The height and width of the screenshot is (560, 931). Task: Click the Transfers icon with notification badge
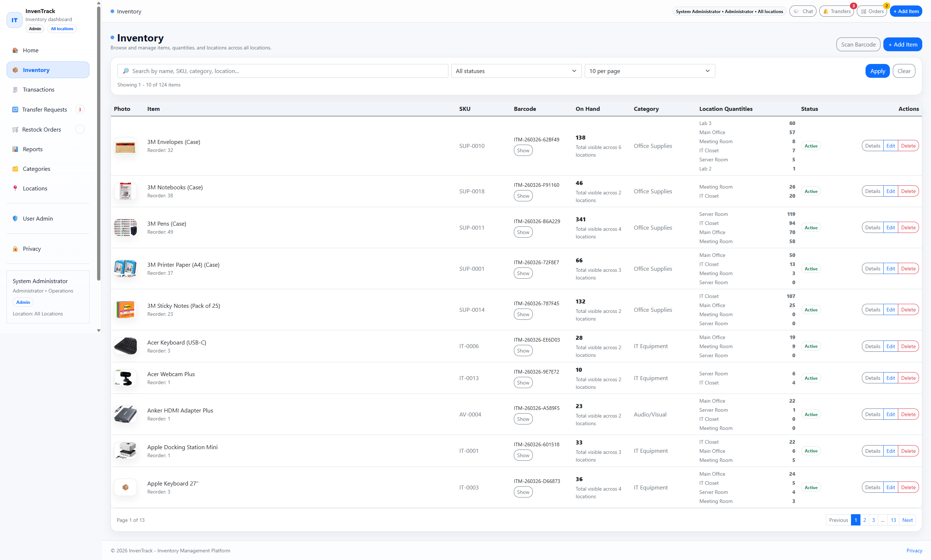(825, 11)
